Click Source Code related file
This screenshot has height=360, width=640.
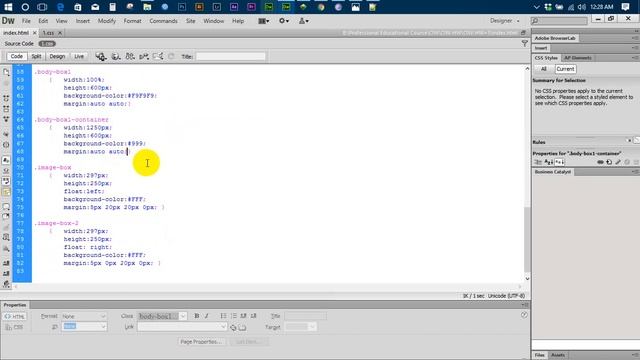pyautogui.click(x=19, y=44)
